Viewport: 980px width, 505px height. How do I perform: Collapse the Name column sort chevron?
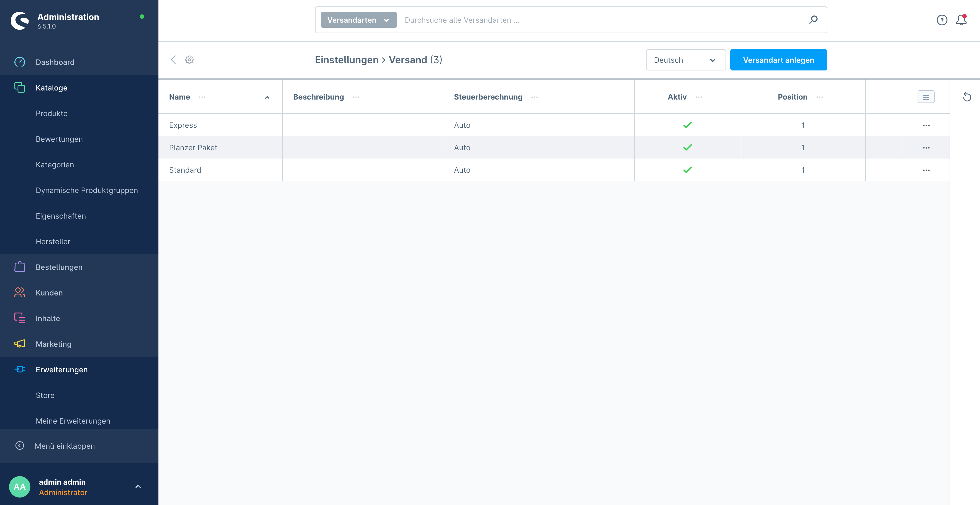pyautogui.click(x=267, y=97)
